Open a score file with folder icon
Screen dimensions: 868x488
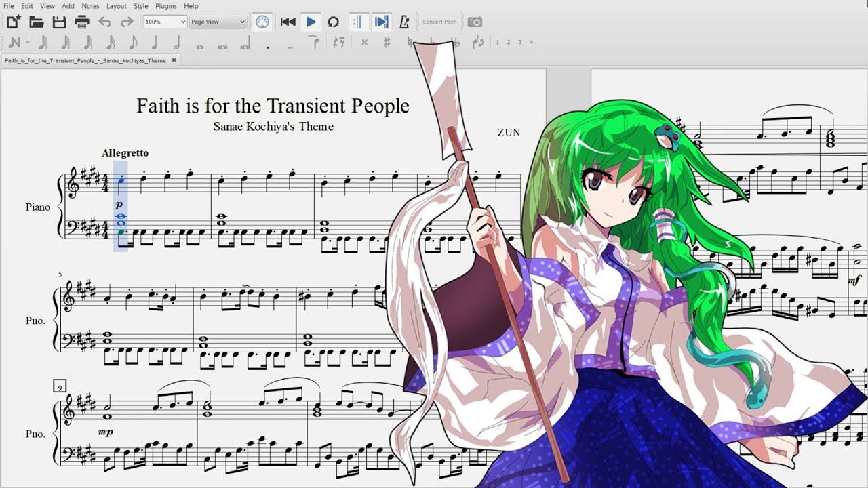coord(37,22)
